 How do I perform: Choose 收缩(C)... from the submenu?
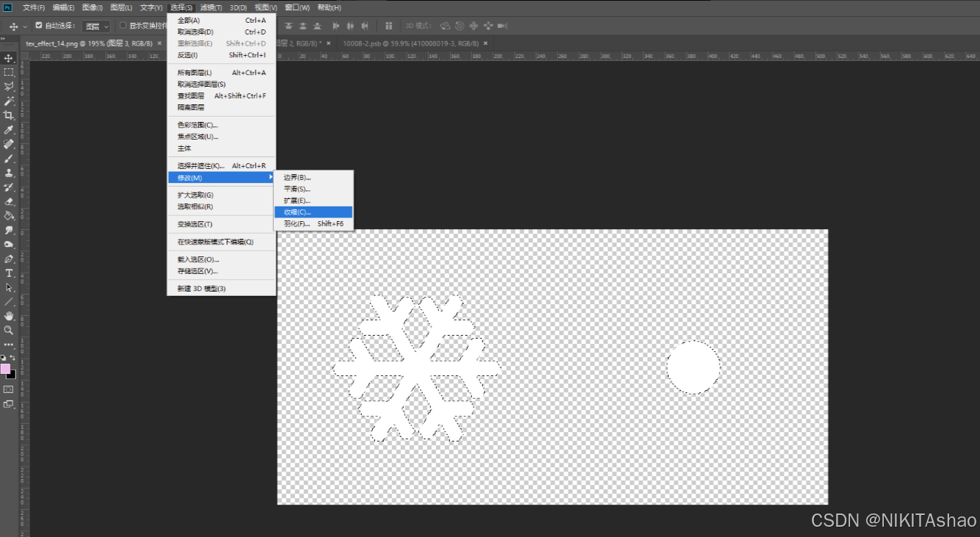(x=313, y=212)
